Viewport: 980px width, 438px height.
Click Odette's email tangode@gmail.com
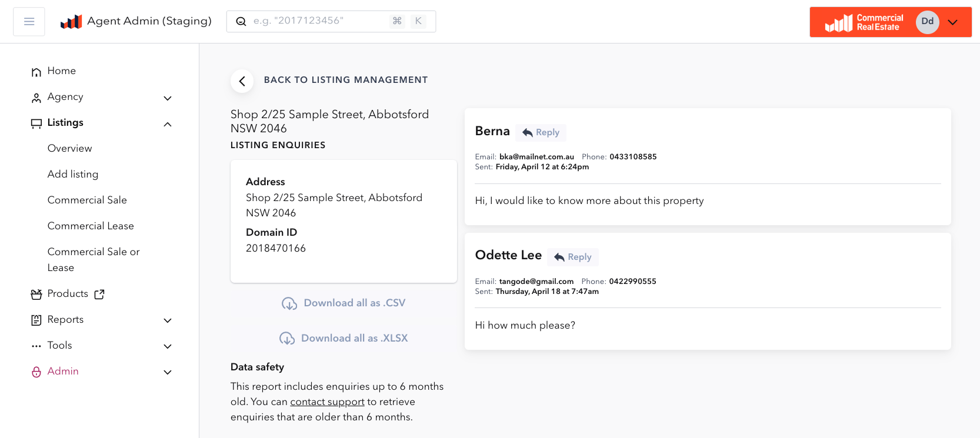[x=536, y=282]
